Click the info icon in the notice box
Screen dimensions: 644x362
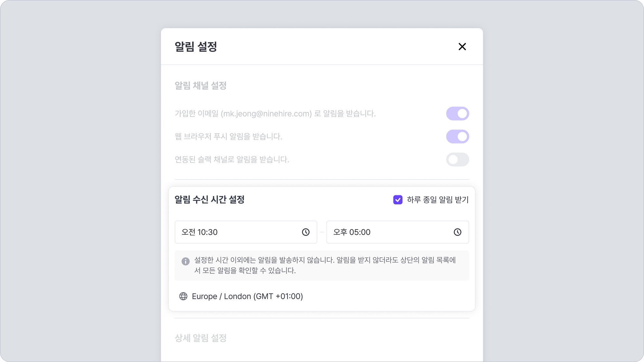click(185, 261)
